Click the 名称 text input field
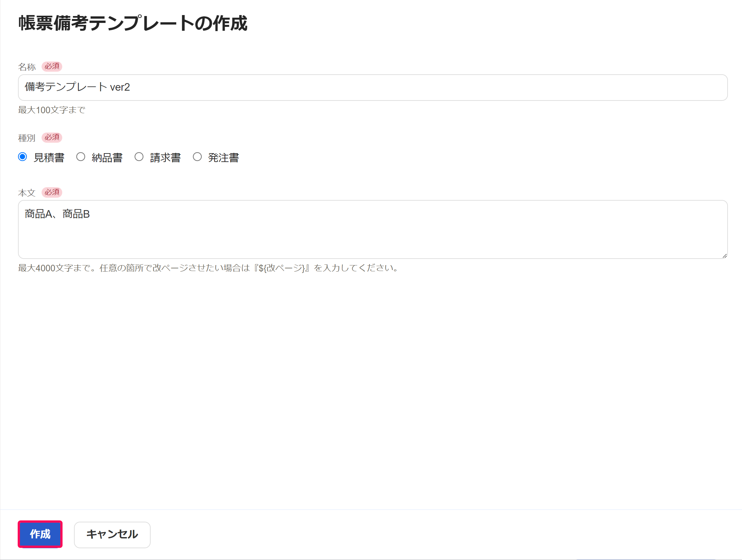Viewport: 742px width, 560px height. pyautogui.click(x=372, y=87)
